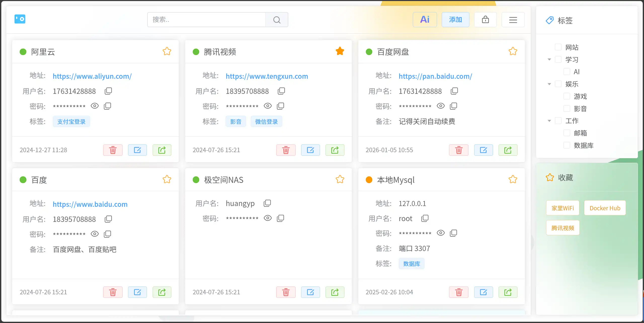Copy the huangyp username of 极空间NAS
This screenshot has height=323, width=644.
267,203
